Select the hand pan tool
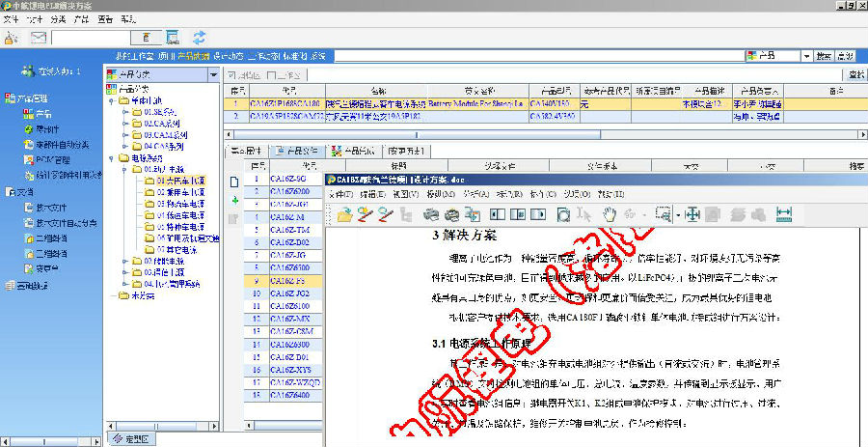 coord(609,214)
